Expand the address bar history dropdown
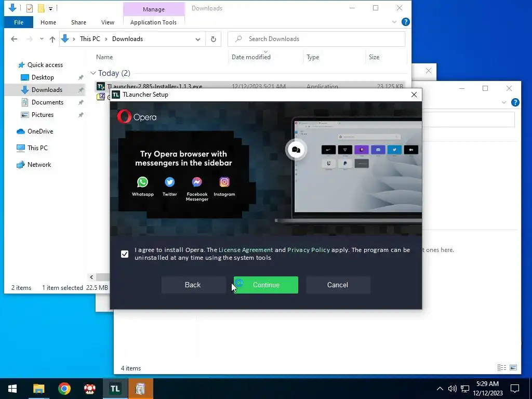The height and width of the screenshot is (399, 532). pos(198,39)
